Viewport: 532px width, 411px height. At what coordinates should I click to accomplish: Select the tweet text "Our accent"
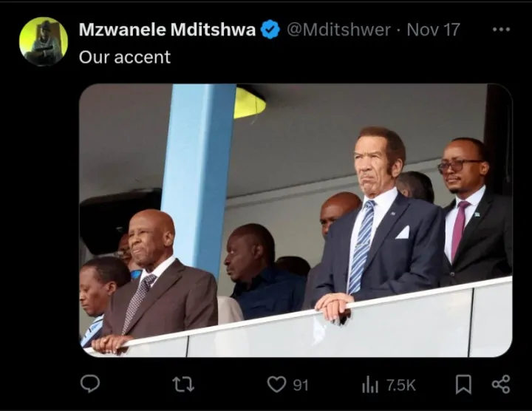(x=125, y=57)
